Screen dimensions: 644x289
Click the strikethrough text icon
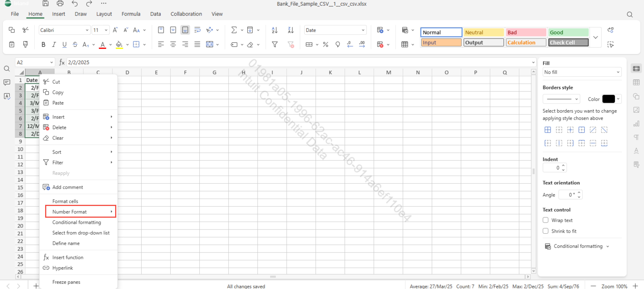[75, 44]
